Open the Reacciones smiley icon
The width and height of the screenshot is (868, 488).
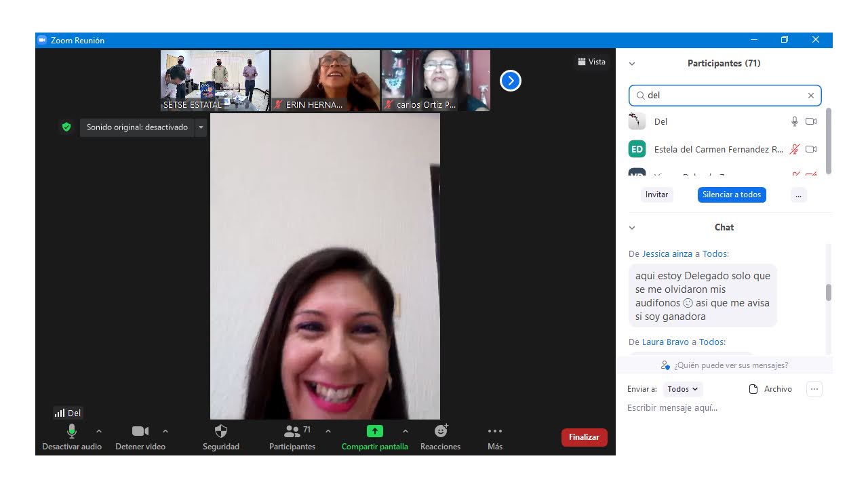click(441, 431)
